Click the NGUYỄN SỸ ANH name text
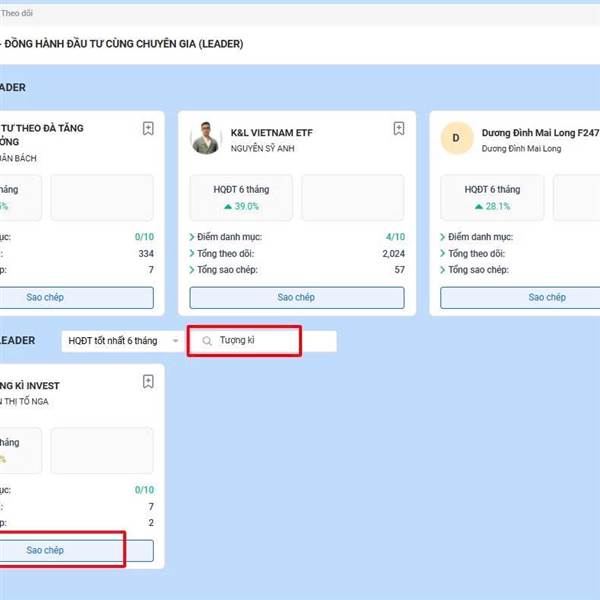Image resolution: width=600 pixels, height=600 pixels. (x=263, y=148)
